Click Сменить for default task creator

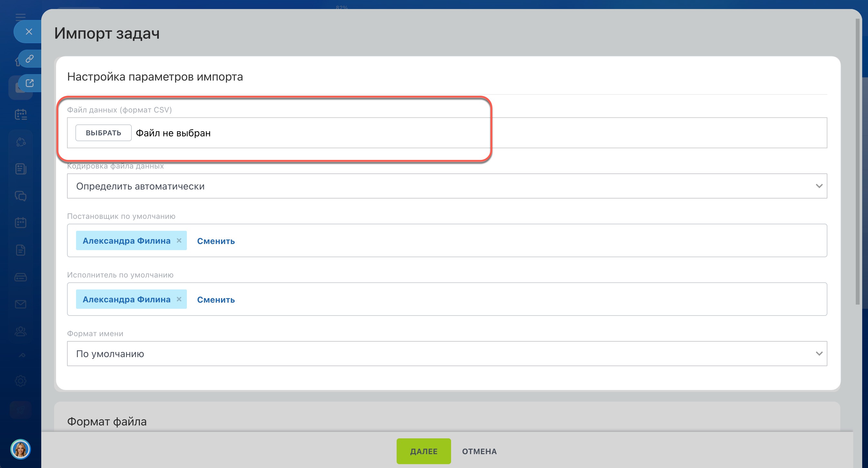tap(216, 241)
